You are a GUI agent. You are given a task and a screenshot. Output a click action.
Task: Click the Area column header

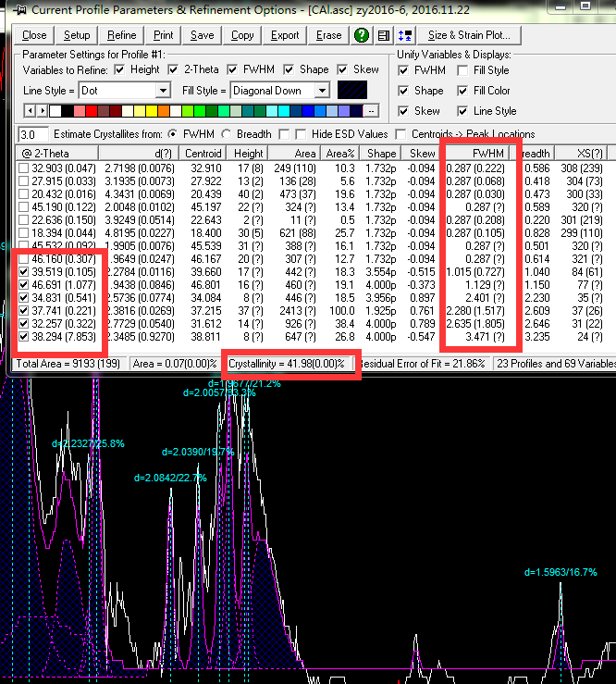tap(294, 154)
